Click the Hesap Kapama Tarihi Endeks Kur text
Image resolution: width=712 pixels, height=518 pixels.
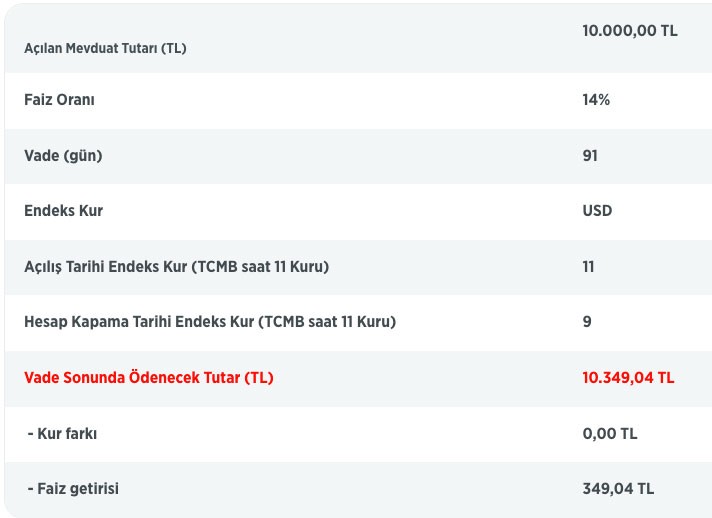pos(140,322)
